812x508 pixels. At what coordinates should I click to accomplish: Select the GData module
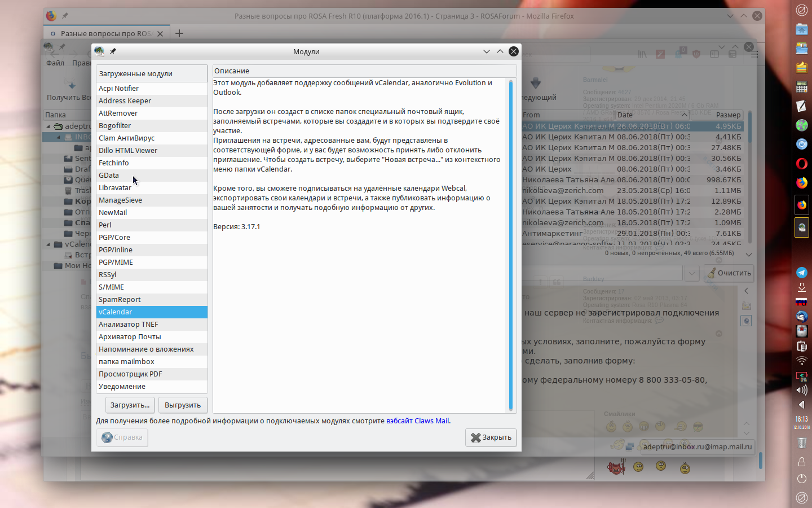(152, 176)
